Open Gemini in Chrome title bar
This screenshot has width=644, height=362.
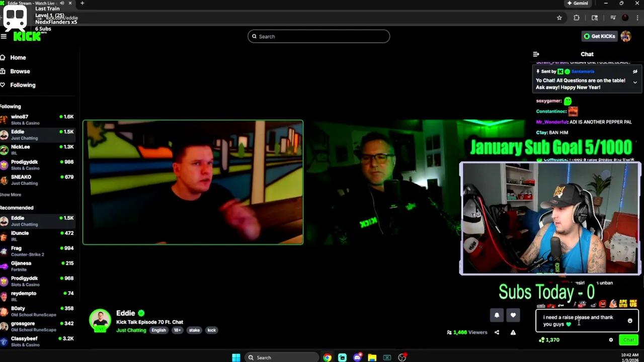[578, 3]
